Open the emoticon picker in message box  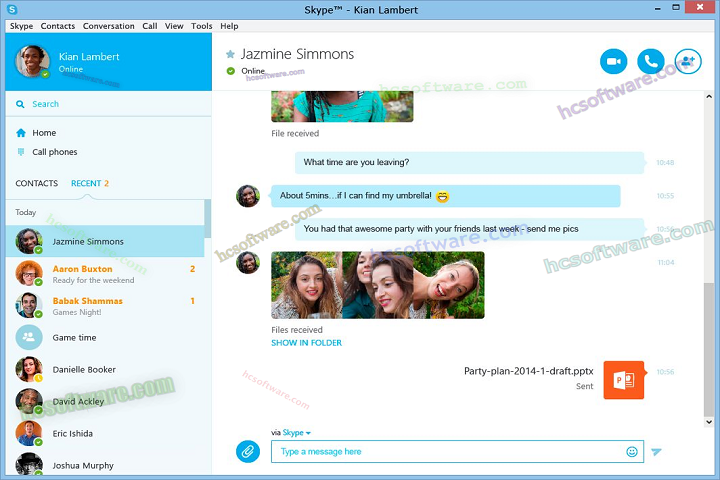click(x=632, y=452)
